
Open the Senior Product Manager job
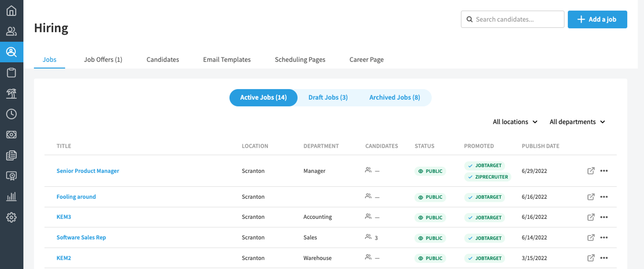(88, 171)
